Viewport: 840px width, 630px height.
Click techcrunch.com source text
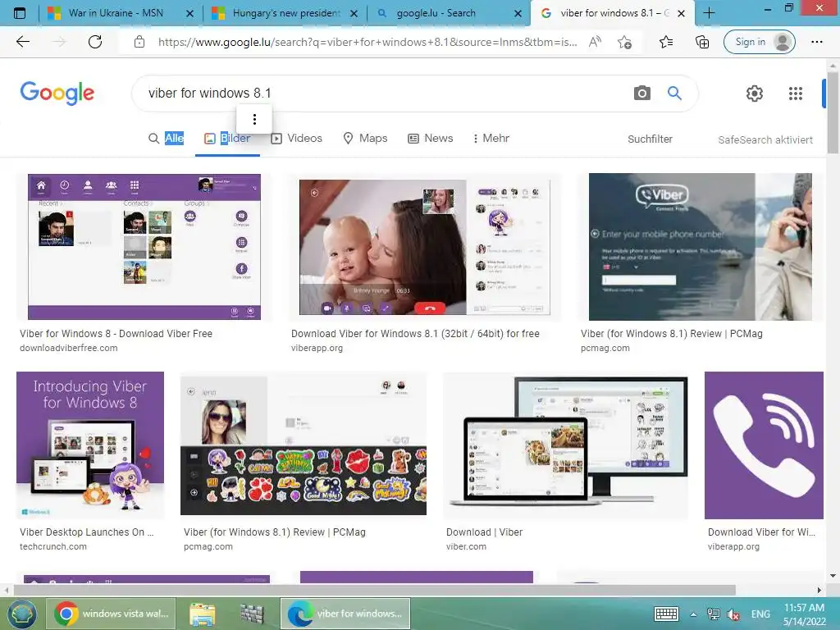(x=53, y=546)
